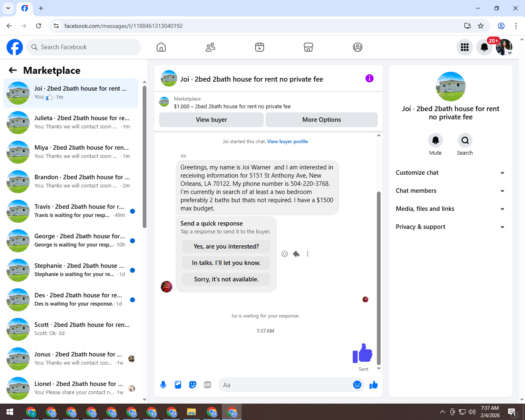The image size is (525, 420).
Task: Open the View buyer profile link
Action: 288,142
